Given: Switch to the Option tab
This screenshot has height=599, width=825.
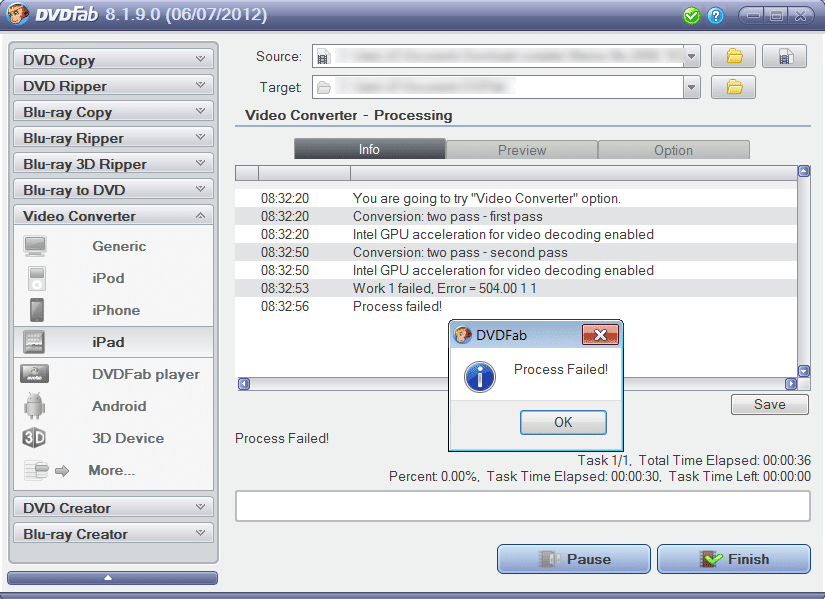Looking at the screenshot, I should [x=673, y=150].
